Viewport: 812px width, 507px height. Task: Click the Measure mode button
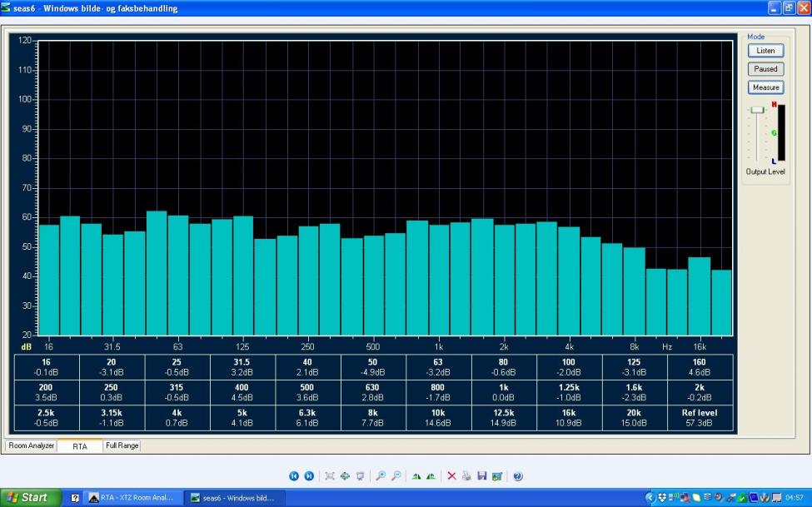coord(765,87)
